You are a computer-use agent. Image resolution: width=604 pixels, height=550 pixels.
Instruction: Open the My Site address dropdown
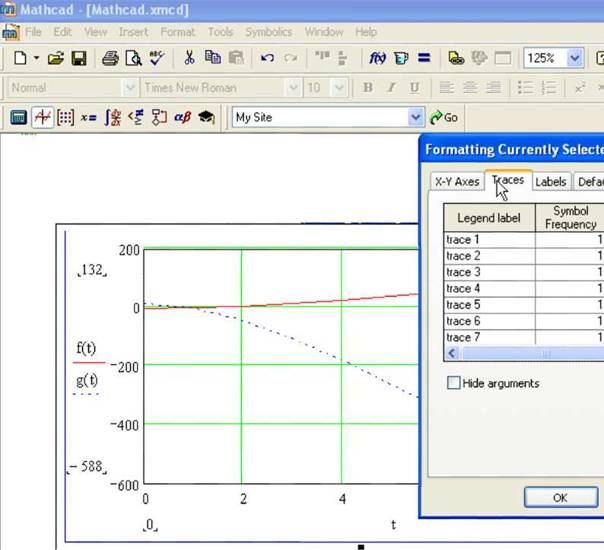click(416, 117)
